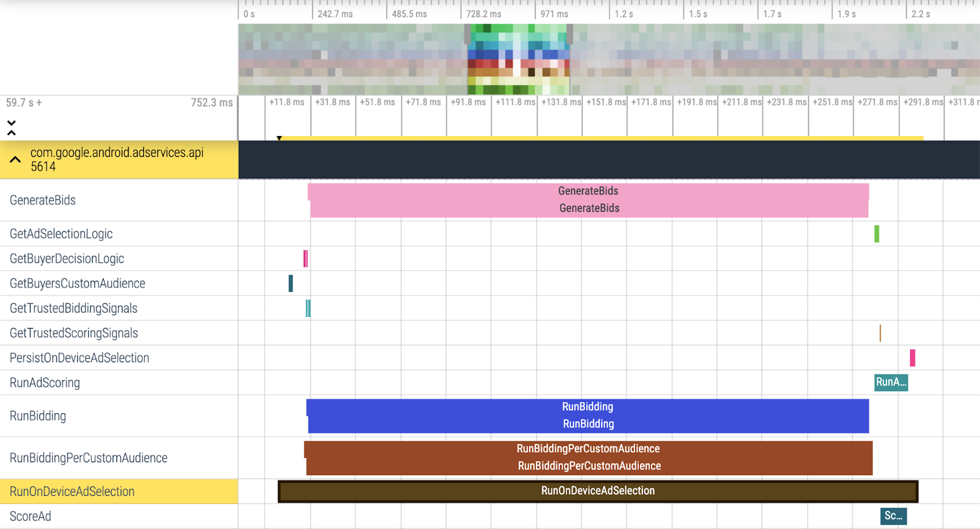
Task: Click the RunOnDeviceAdSelection track label
Action: [72, 492]
